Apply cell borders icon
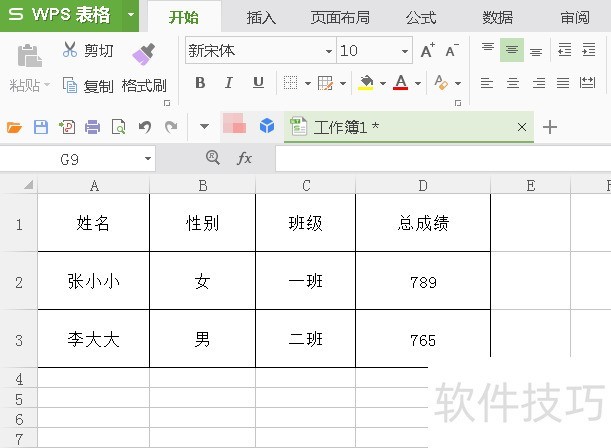611x448 pixels. [x=290, y=83]
